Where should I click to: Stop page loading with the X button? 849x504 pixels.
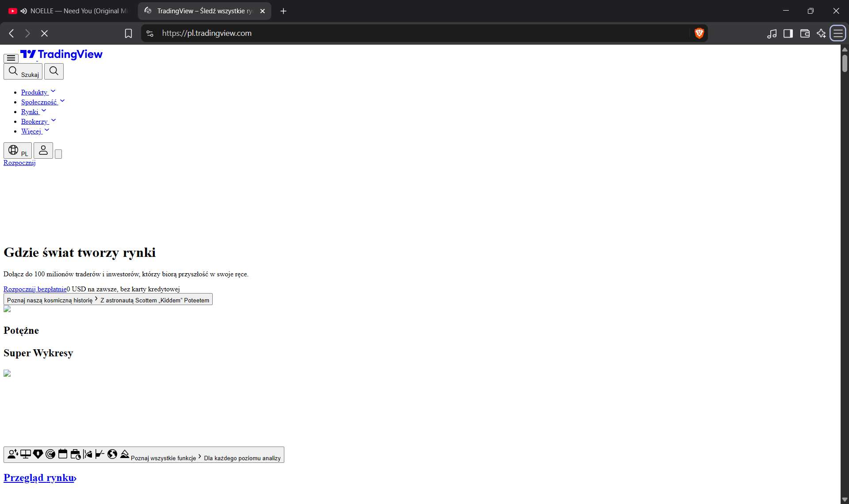coord(44,33)
